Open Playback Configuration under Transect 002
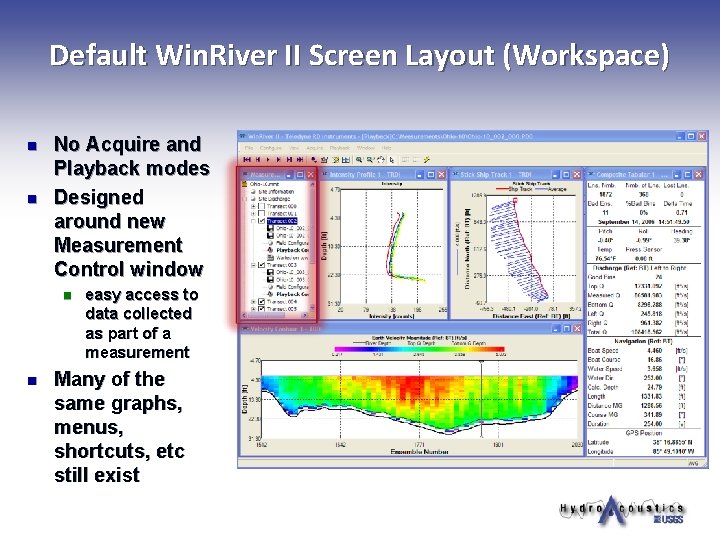The height and width of the screenshot is (540, 720). (x=289, y=250)
